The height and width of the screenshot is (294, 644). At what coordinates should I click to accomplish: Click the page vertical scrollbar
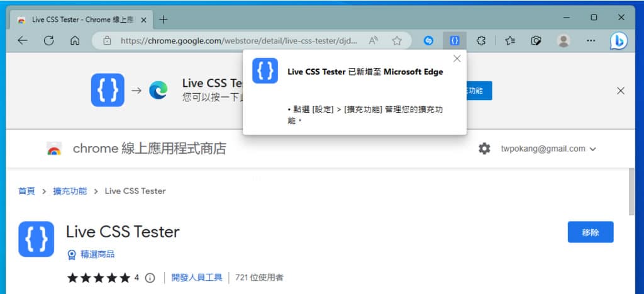coord(631,191)
